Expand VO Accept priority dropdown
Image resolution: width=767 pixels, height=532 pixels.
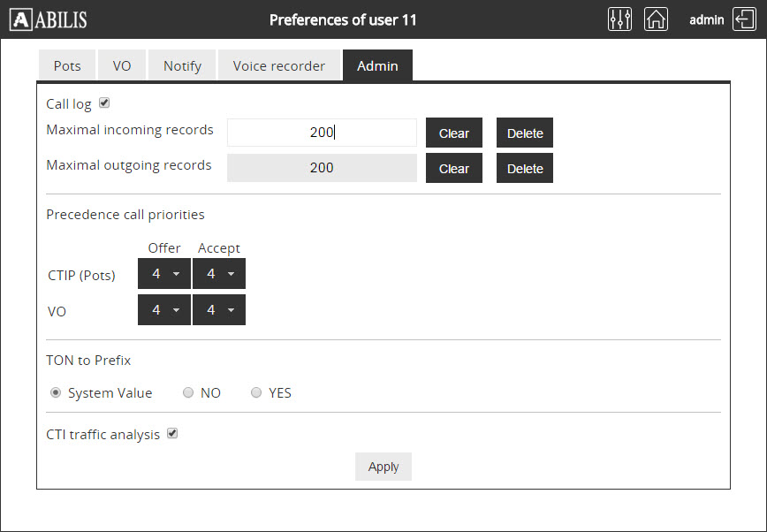click(x=219, y=310)
